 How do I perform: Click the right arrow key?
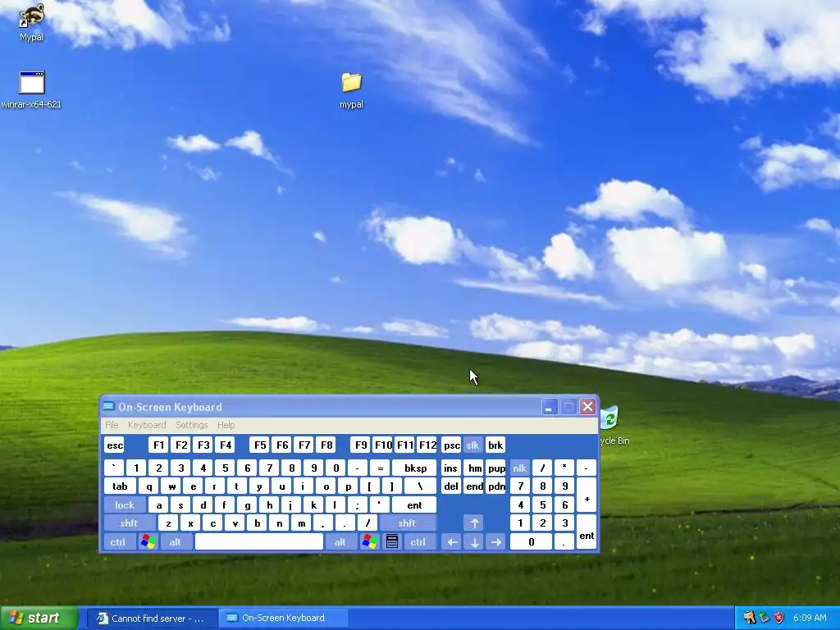pos(496,542)
